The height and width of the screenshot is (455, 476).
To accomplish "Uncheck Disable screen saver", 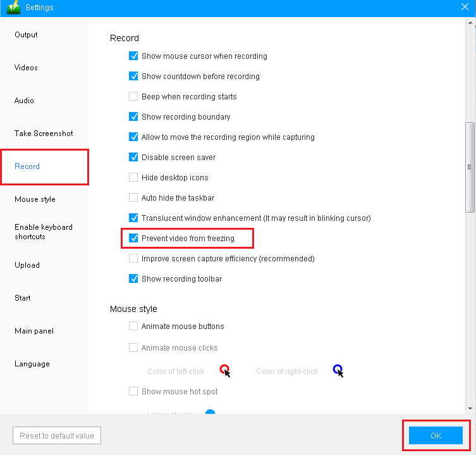I will [133, 157].
